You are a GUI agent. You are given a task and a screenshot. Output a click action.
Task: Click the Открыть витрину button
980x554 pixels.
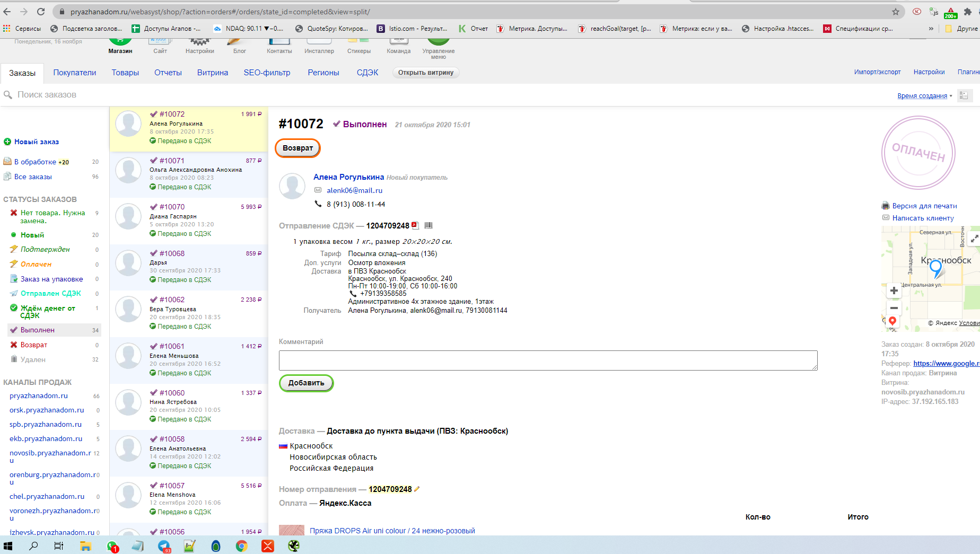[426, 73]
